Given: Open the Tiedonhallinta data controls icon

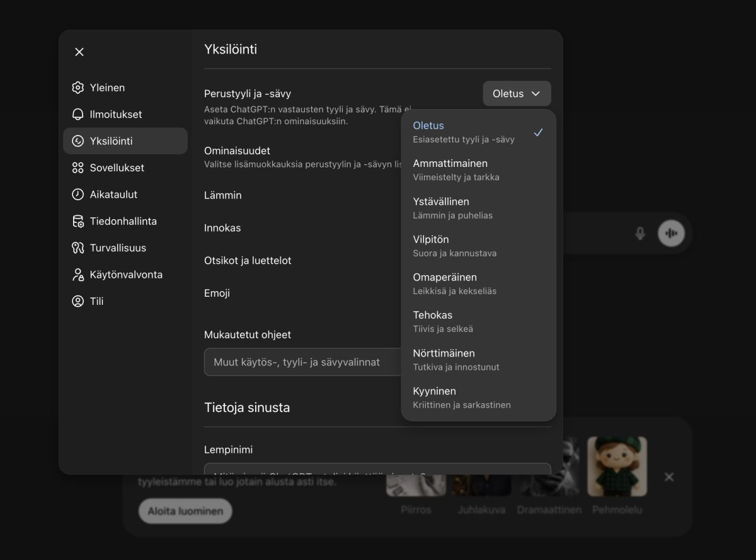Looking at the screenshot, I should pyautogui.click(x=78, y=221).
